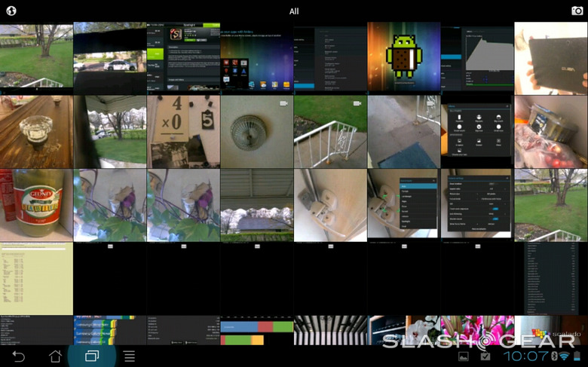Open the black tablet photo thumbnail

pyautogui.click(x=550, y=57)
